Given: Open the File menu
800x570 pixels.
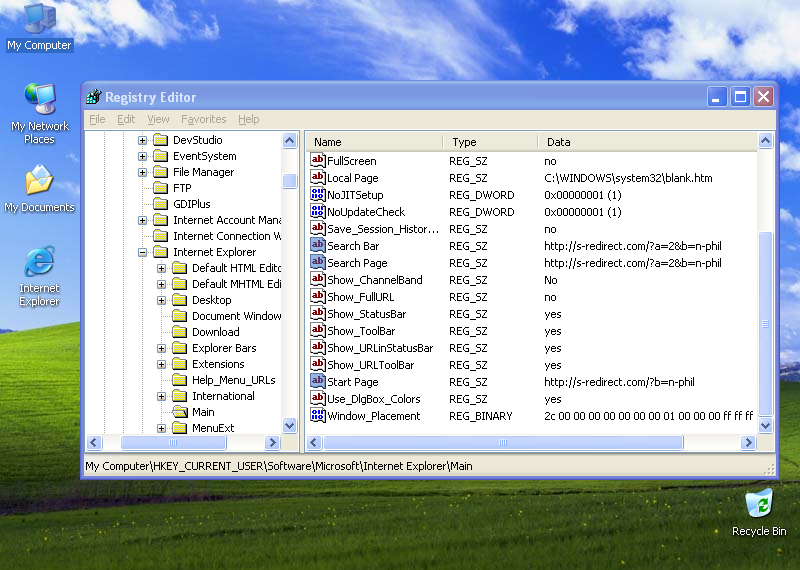Looking at the screenshot, I should [x=97, y=119].
